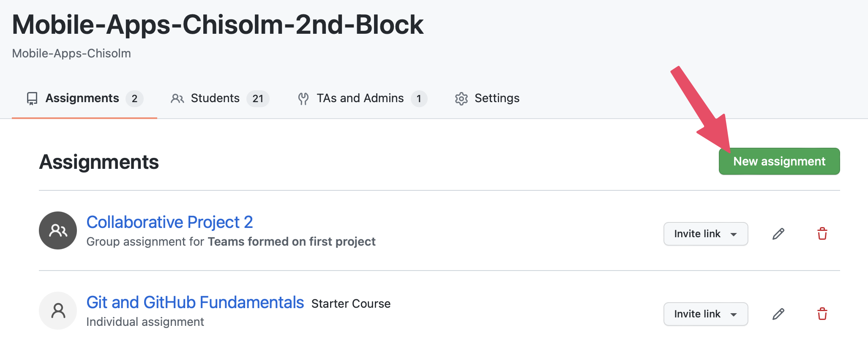Delete Git and GitHub Fundamentals assignment
Screen dimensions: 868x363
[822, 314]
